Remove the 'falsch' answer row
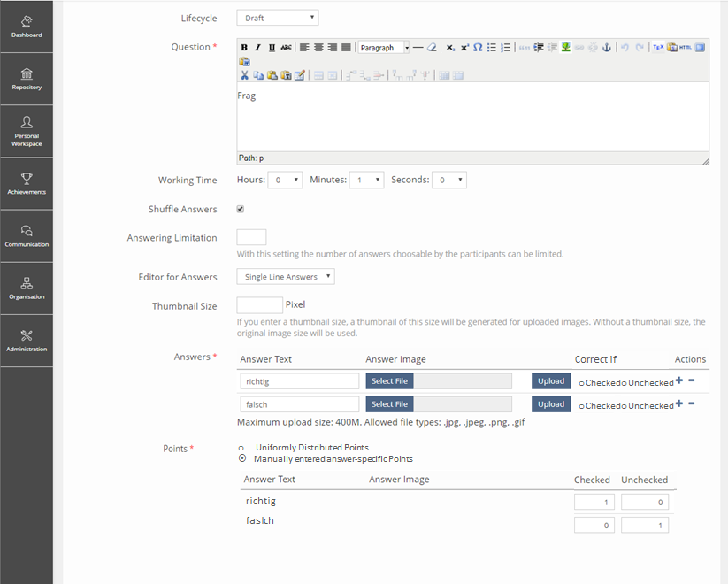The height and width of the screenshot is (584, 728). click(x=692, y=403)
